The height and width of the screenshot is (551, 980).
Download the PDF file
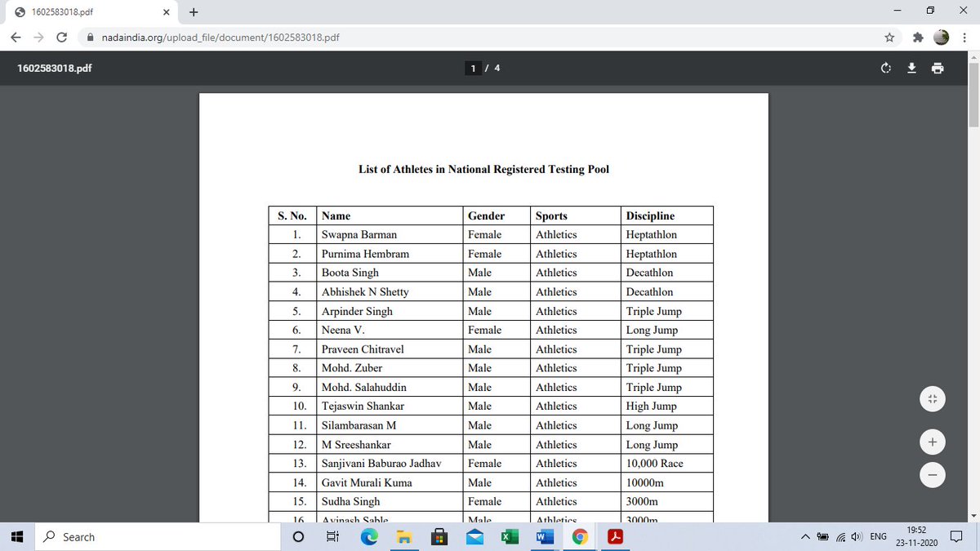tap(912, 69)
